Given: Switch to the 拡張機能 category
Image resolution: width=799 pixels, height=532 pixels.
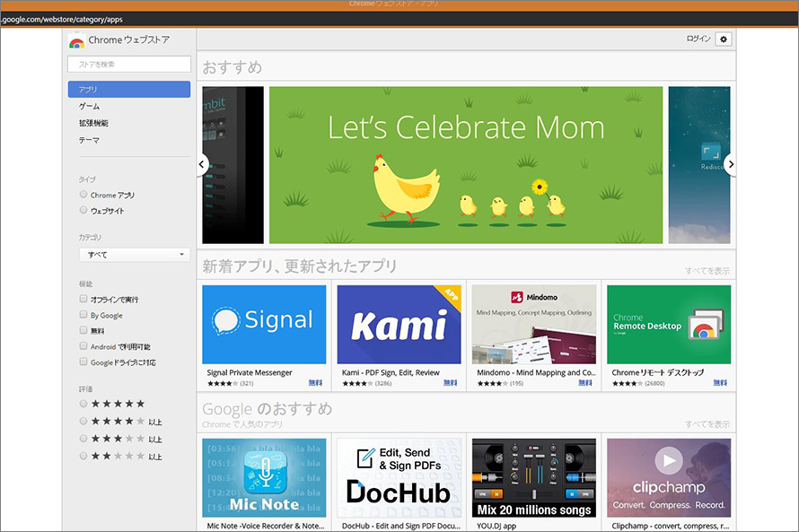Looking at the screenshot, I should coord(93,123).
